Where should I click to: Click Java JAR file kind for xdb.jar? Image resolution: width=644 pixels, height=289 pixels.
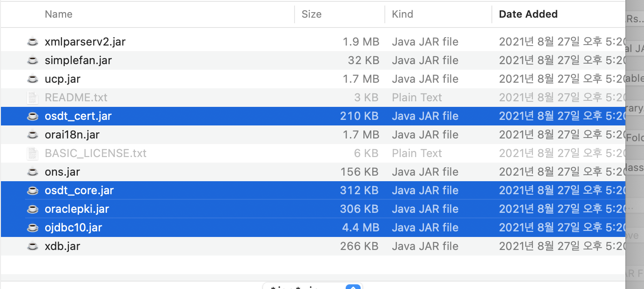(425, 246)
